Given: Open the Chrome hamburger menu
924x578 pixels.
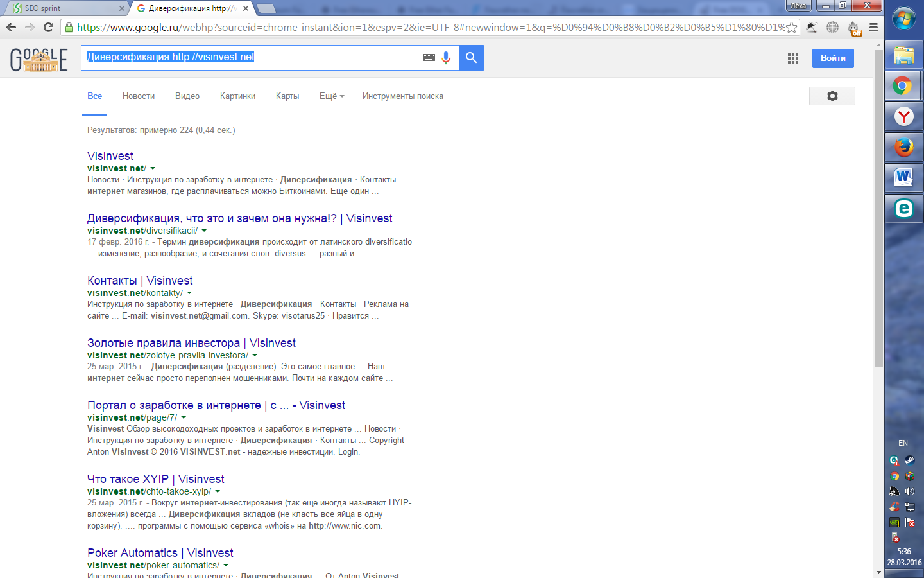Looking at the screenshot, I should pyautogui.click(x=873, y=27).
